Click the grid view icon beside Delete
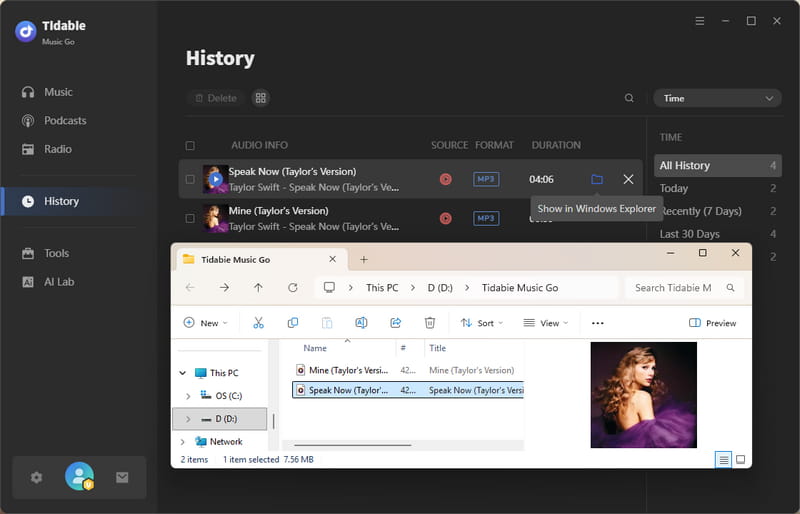Viewport: 800px width, 514px height. click(261, 98)
